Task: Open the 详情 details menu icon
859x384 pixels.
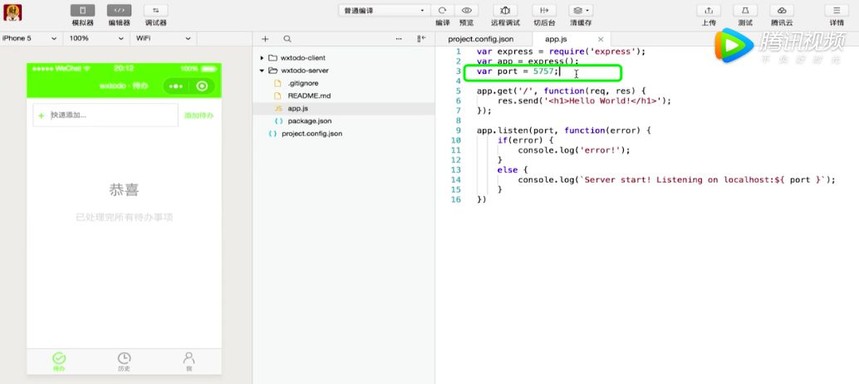Action: 837,10
